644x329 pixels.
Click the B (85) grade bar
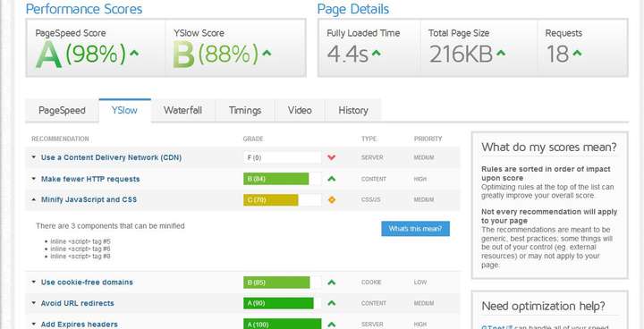282,283
